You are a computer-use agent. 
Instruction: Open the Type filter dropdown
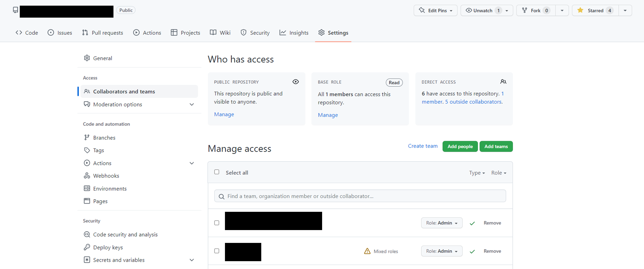point(477,173)
